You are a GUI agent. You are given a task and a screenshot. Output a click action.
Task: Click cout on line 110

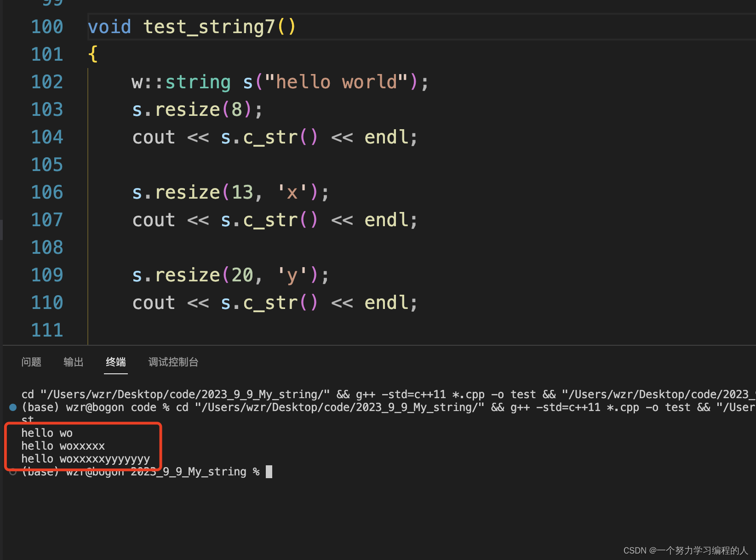[154, 303]
